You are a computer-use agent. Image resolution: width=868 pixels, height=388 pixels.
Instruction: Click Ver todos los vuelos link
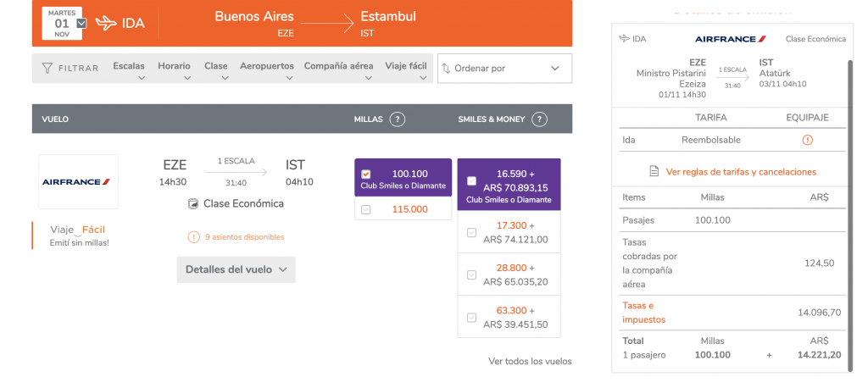coord(530,362)
